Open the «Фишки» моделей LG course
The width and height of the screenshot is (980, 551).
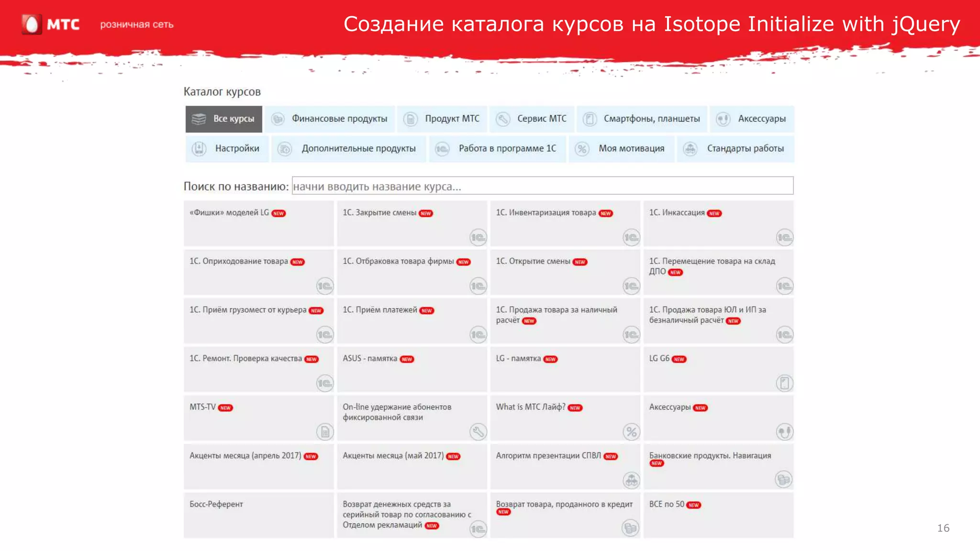tap(259, 223)
